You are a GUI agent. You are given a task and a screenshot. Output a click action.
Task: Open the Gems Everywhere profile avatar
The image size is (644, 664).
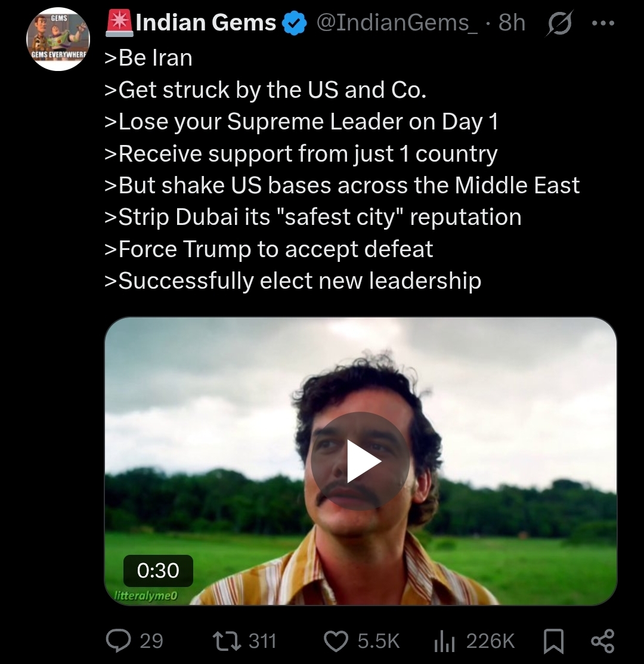[x=58, y=41]
